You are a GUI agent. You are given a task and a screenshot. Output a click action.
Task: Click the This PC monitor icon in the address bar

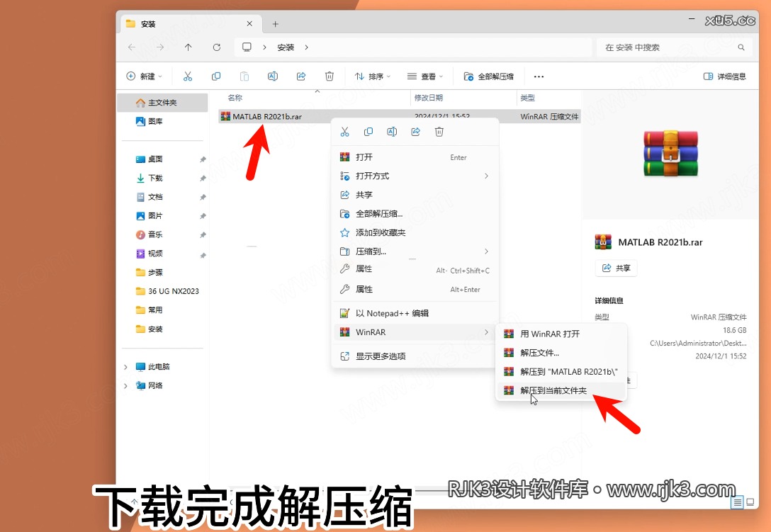[247, 47]
